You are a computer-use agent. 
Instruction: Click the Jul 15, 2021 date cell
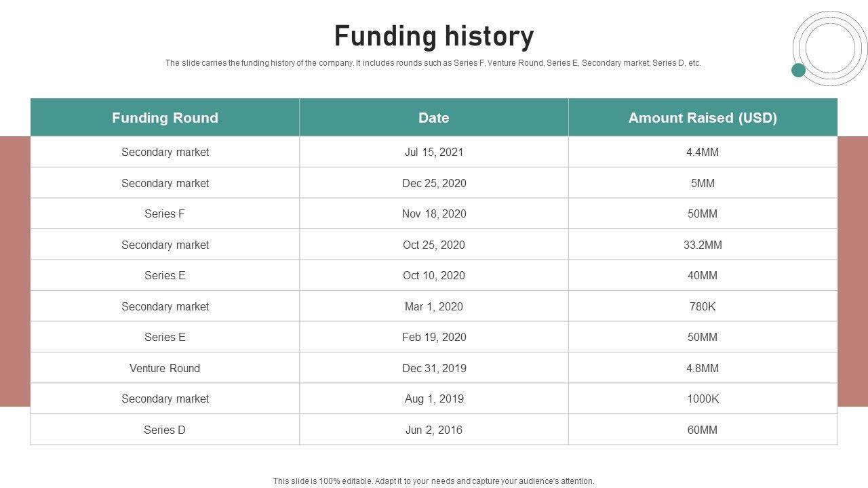(434, 152)
